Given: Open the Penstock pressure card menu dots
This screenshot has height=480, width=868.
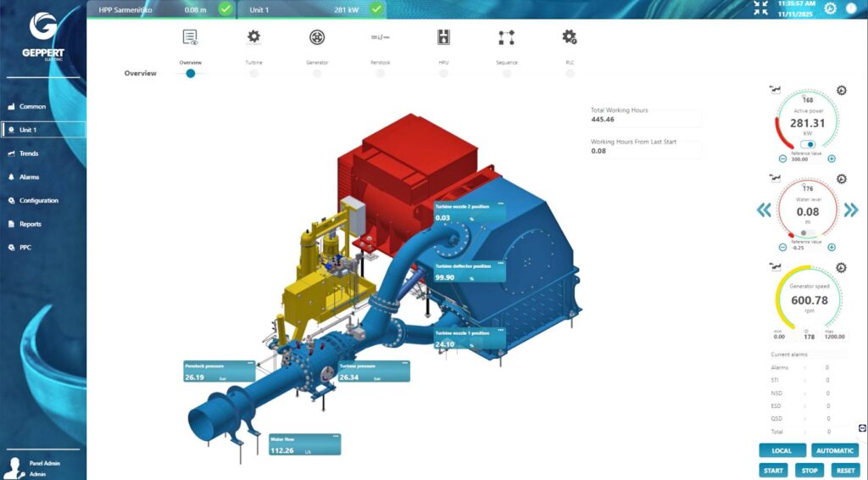Looking at the screenshot, I should click(x=251, y=363).
